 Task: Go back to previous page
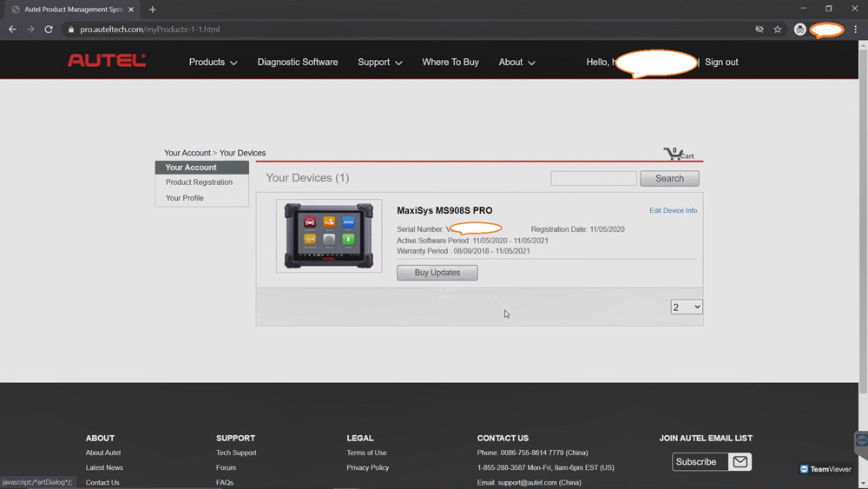tap(12, 30)
